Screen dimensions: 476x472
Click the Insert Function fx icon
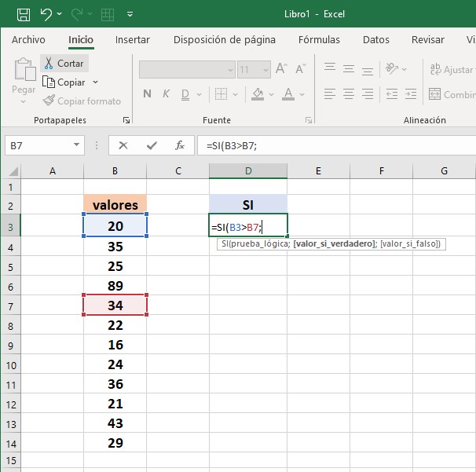[179, 145]
